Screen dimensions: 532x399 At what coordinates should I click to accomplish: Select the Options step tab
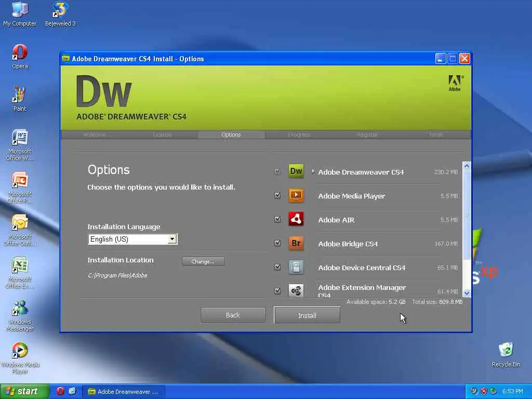click(231, 135)
